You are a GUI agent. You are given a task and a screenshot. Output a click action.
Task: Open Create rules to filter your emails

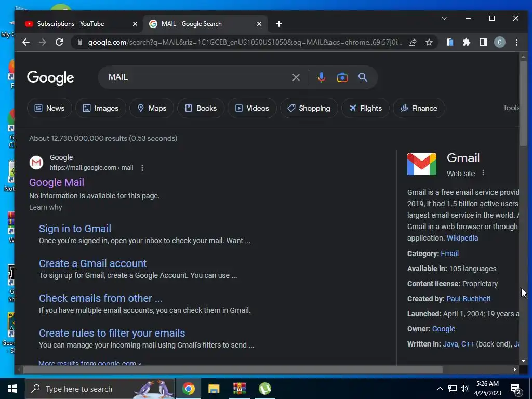(x=112, y=333)
